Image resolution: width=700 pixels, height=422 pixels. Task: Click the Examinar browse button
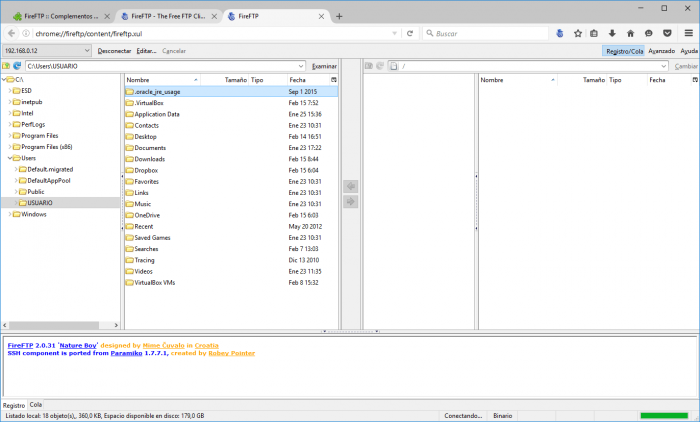pyautogui.click(x=324, y=66)
